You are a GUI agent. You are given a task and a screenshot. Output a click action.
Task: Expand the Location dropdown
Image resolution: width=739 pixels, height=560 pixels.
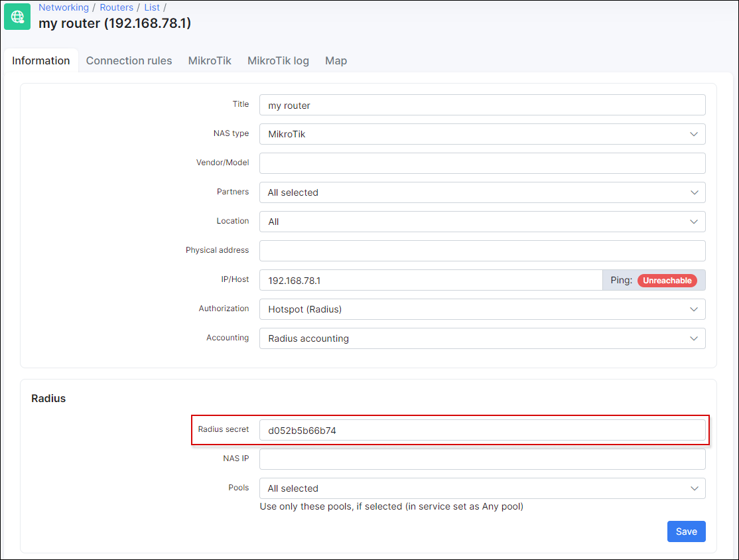(482, 222)
